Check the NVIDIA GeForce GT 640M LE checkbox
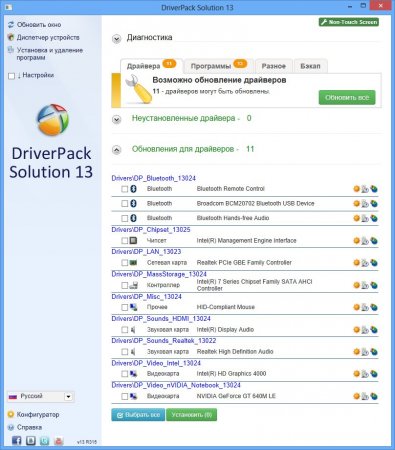This screenshot has width=395, height=450. point(124,396)
